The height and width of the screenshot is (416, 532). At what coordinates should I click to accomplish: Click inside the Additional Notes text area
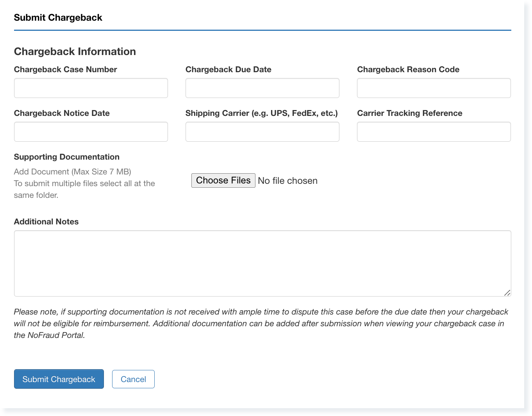[x=262, y=261]
